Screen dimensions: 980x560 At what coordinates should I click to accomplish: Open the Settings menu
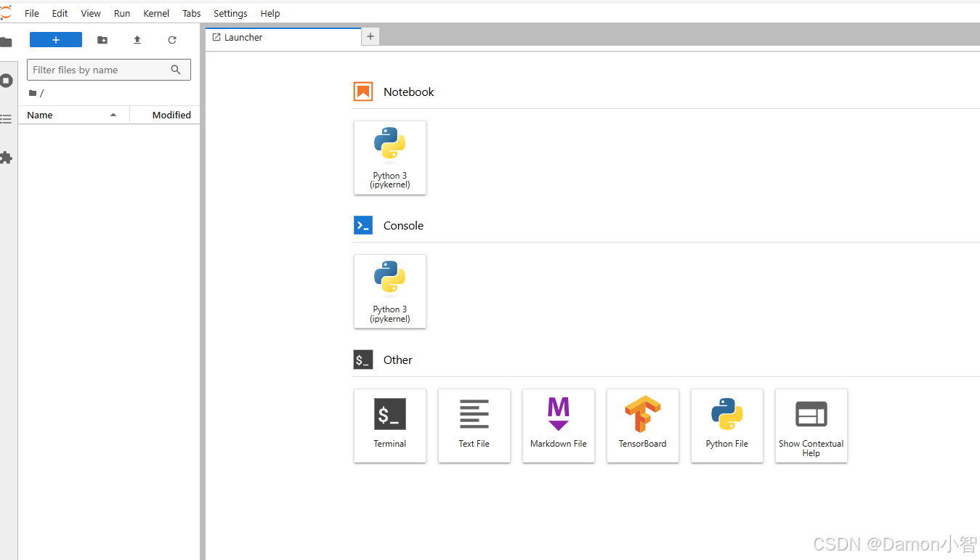pyautogui.click(x=230, y=13)
